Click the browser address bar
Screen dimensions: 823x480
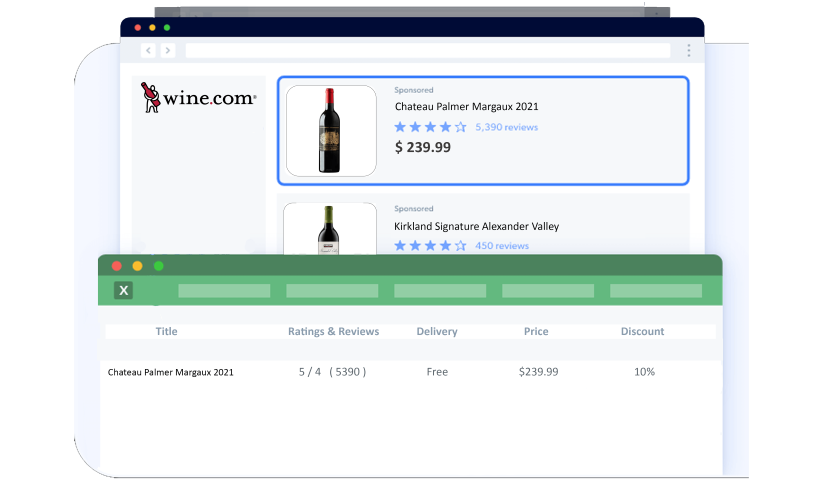pos(428,50)
